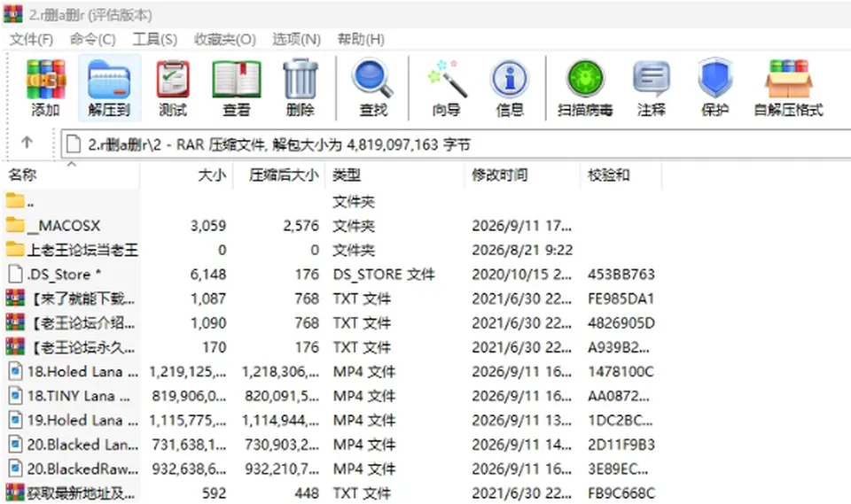Viewport: 851px width, 504px height.
Task: Click the 查找 (Find) magnifier icon
Action: click(373, 80)
